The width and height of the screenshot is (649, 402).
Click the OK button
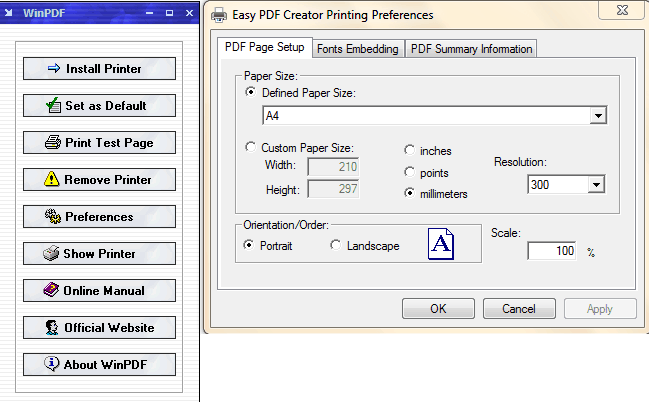click(x=438, y=309)
